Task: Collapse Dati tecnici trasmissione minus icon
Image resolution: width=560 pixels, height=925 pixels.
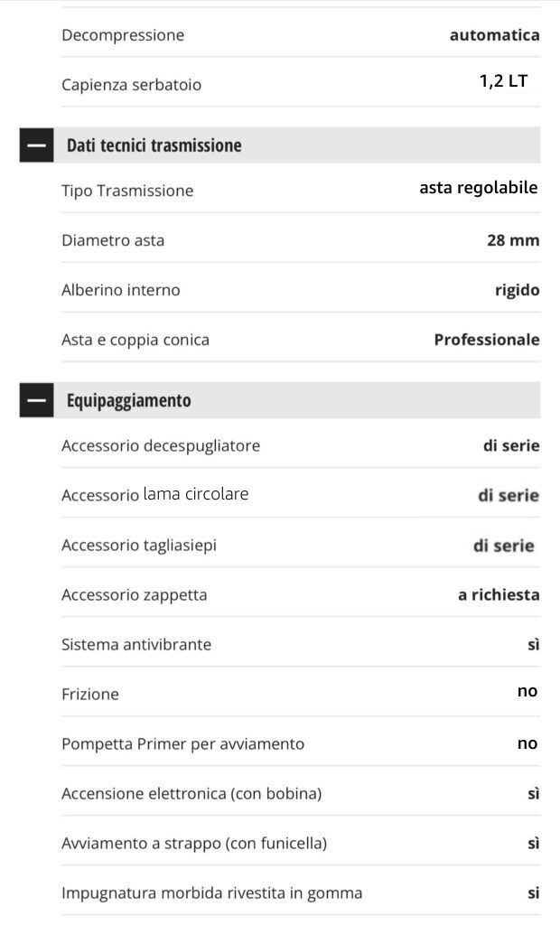Action: point(37,145)
